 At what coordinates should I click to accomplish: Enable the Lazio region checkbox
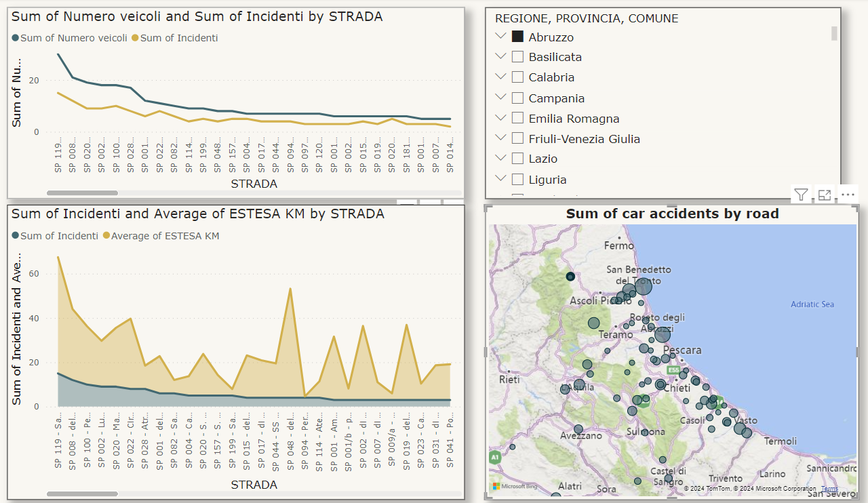pos(517,159)
